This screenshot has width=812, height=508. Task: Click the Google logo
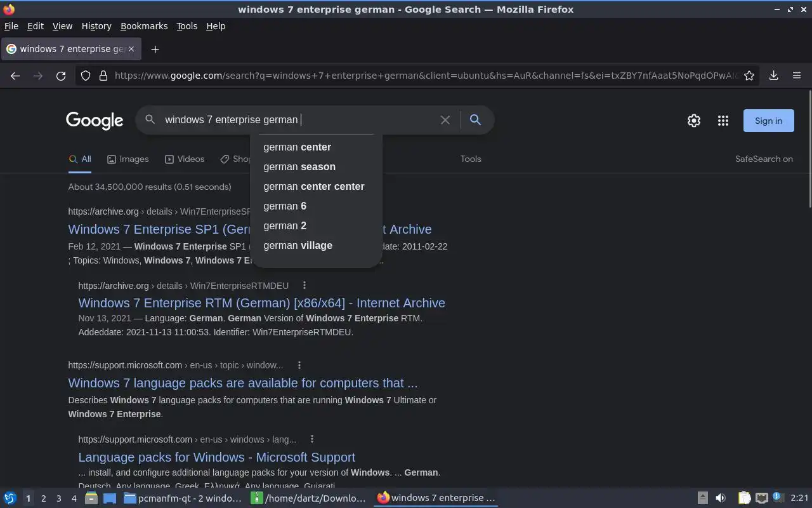pyautogui.click(x=95, y=121)
